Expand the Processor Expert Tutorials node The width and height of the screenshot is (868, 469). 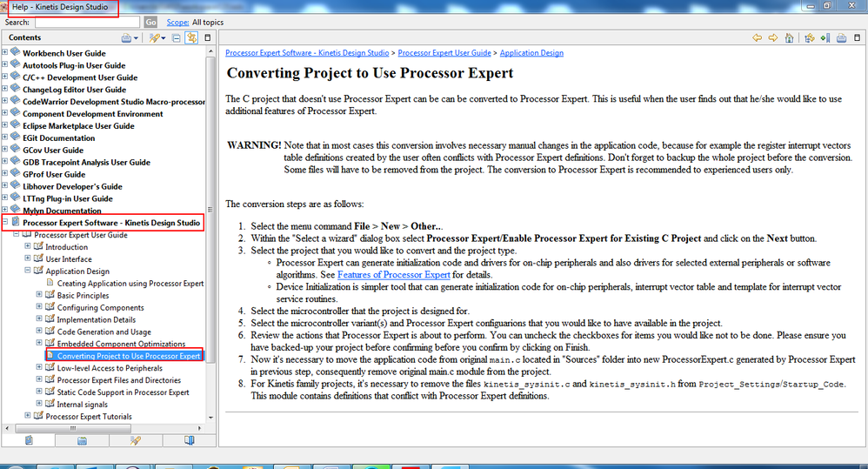tap(28, 415)
